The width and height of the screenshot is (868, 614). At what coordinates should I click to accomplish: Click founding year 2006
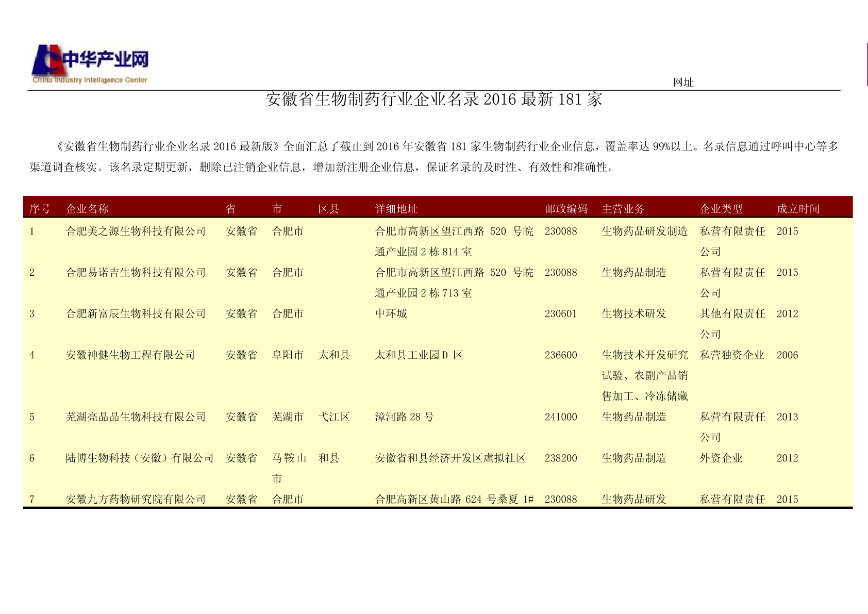[x=787, y=355]
